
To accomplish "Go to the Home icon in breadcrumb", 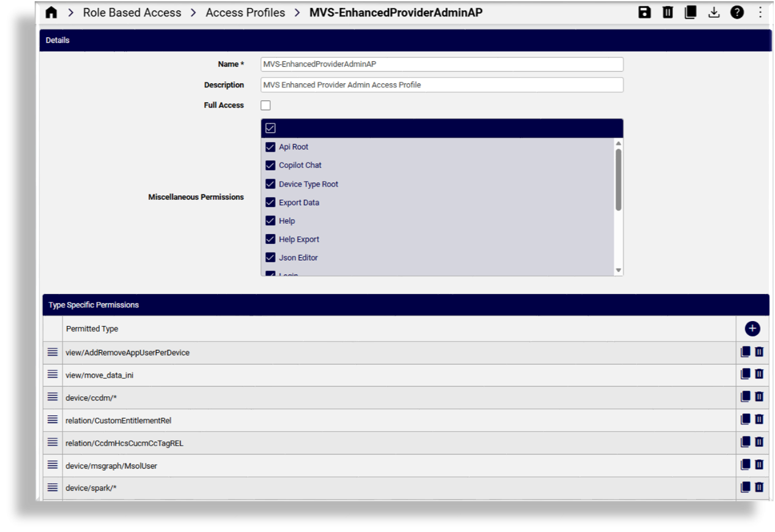I will [51, 13].
